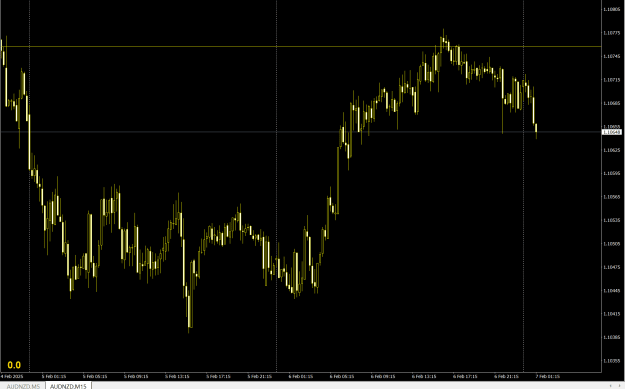Click the 5 Feb 21:15 time label
This screenshot has width=625, height=389.
(x=259, y=376)
